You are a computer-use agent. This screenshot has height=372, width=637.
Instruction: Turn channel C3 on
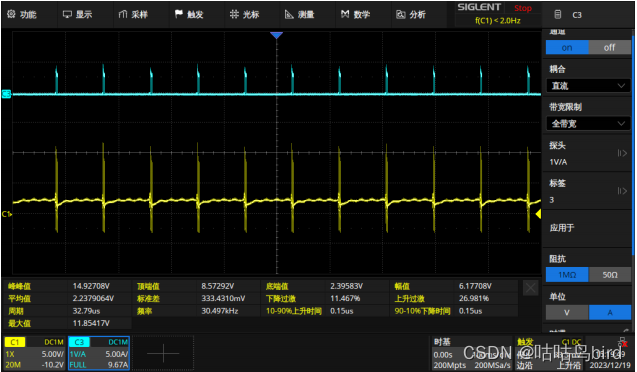pyautogui.click(x=567, y=48)
